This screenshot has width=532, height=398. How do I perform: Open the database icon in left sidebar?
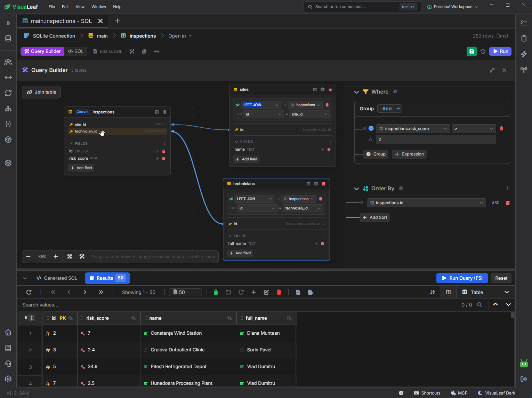point(8,38)
